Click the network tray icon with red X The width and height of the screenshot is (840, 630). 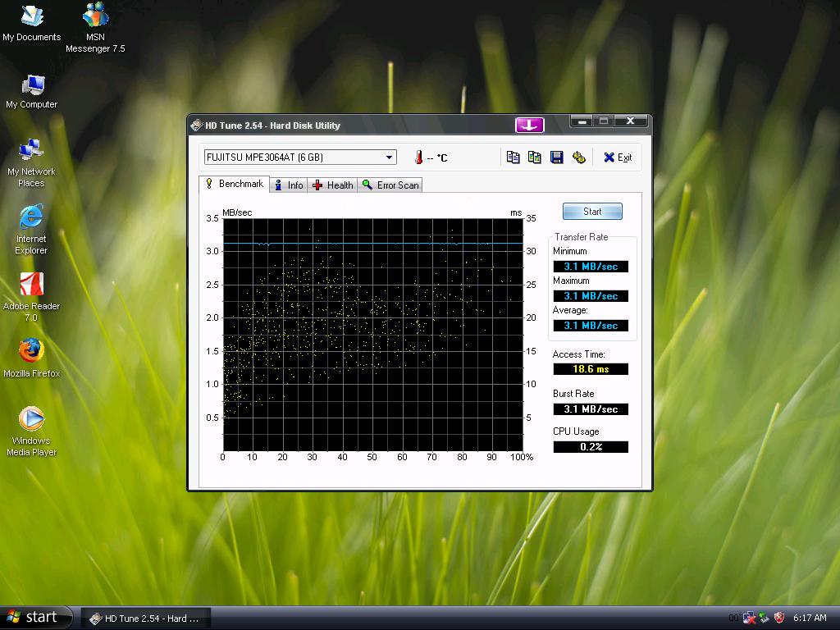point(750,618)
